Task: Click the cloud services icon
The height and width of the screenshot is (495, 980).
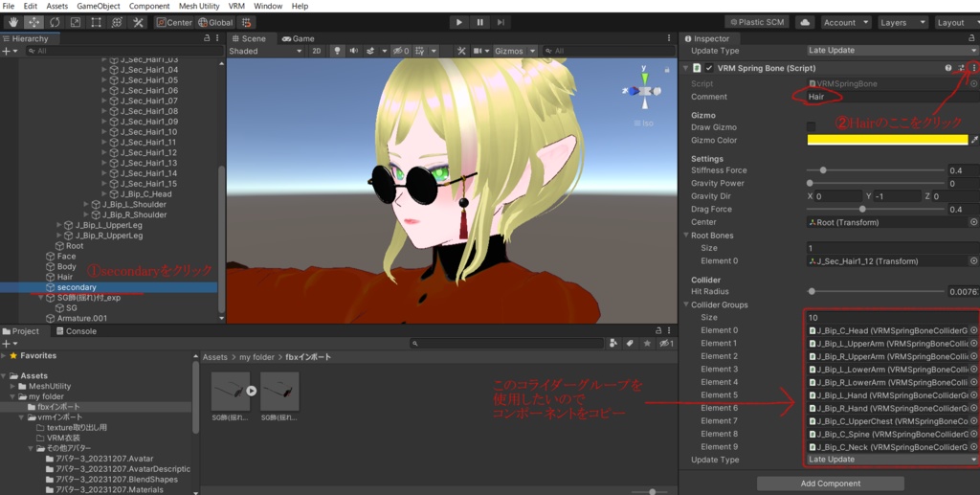Action: tap(805, 22)
